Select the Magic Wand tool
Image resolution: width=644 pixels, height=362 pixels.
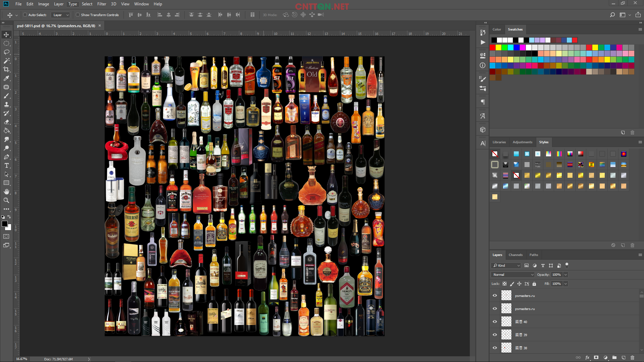click(x=6, y=61)
